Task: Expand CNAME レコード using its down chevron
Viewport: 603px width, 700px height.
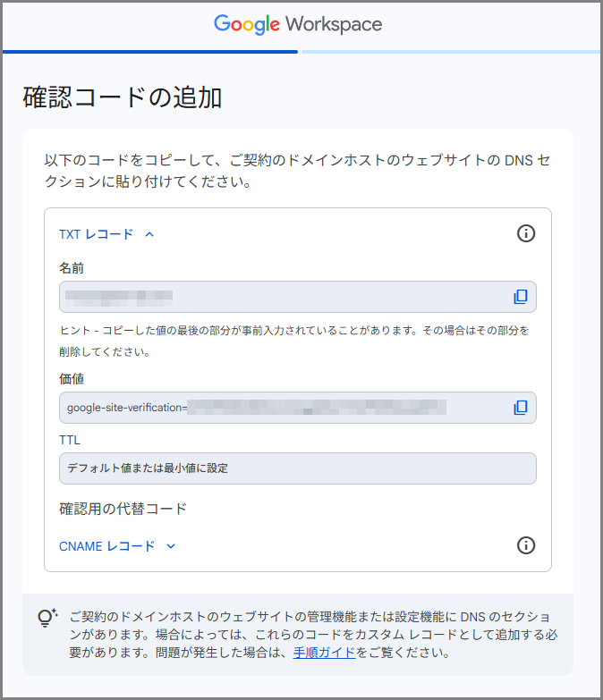Action: click(x=171, y=546)
